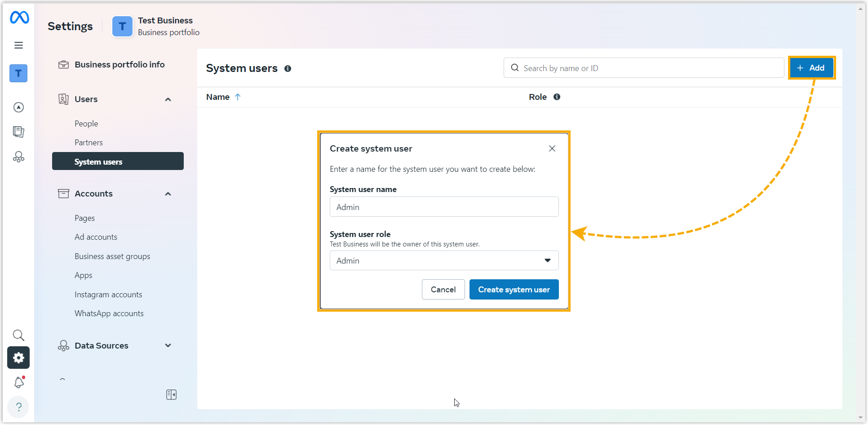Sort by Name column arrow
This screenshot has width=868, height=425.
pyautogui.click(x=238, y=97)
